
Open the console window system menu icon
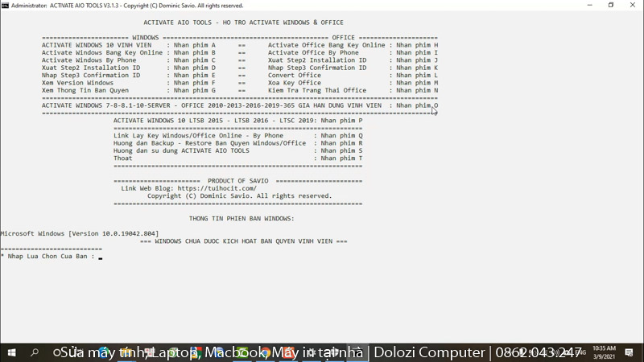[5, 5]
